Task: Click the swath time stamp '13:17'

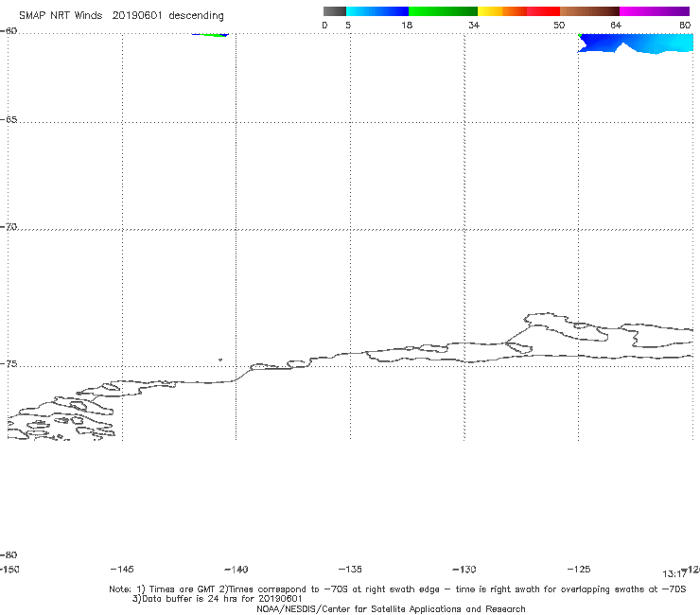Action: [674, 574]
